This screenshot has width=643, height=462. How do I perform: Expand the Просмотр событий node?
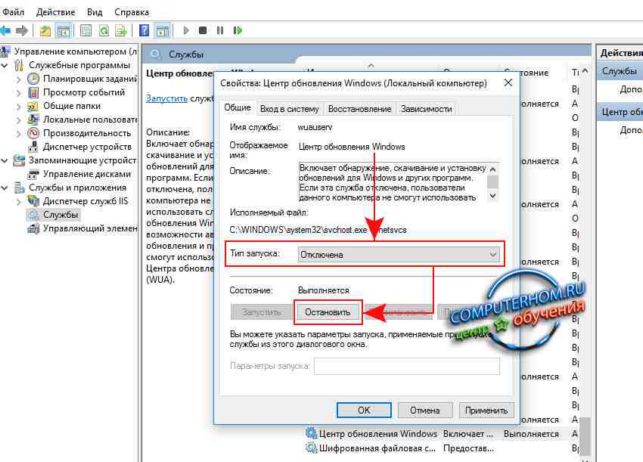[18, 93]
